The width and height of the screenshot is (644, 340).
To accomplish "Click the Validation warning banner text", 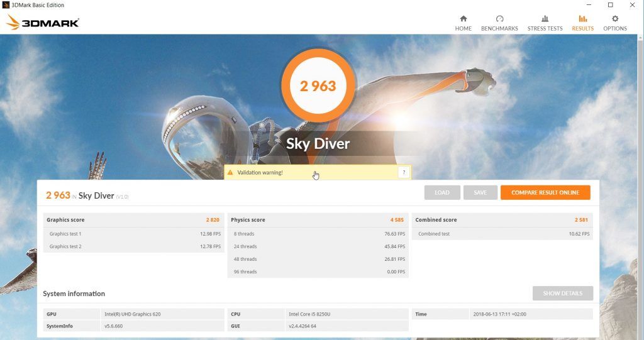I will point(260,172).
